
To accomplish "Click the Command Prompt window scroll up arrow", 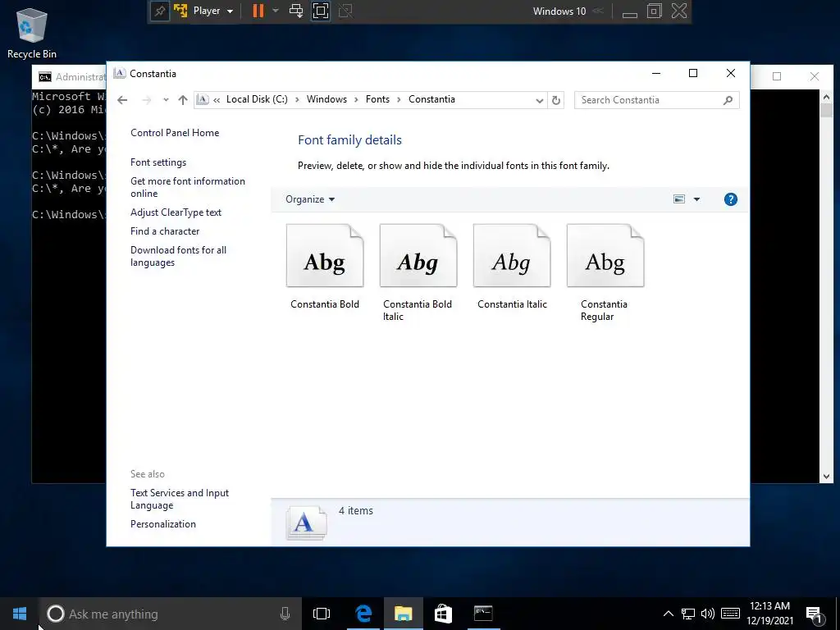I will click(x=826, y=97).
